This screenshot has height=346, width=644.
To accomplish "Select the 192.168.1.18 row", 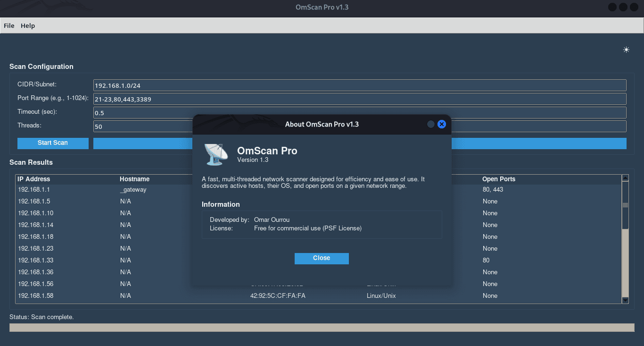I will (x=319, y=237).
